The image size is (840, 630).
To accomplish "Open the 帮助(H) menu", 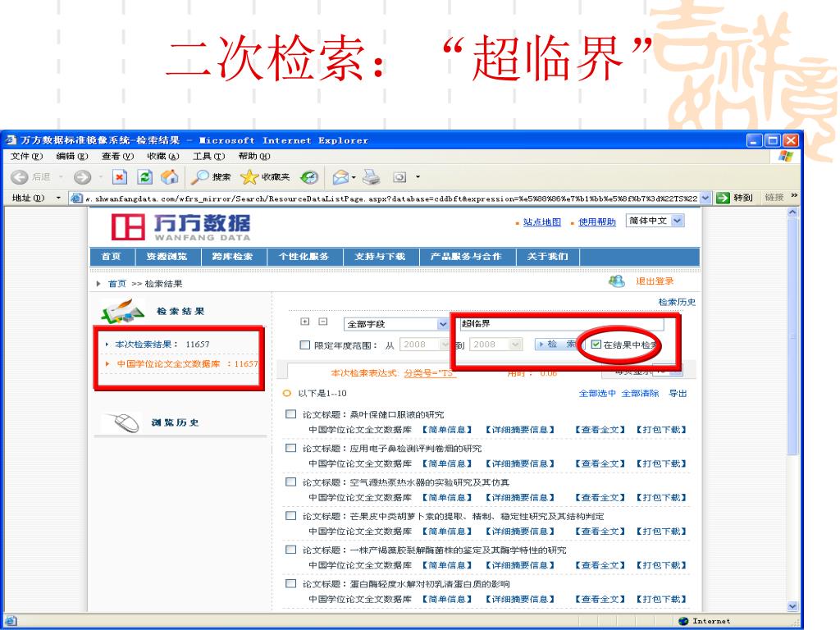I will (254, 157).
